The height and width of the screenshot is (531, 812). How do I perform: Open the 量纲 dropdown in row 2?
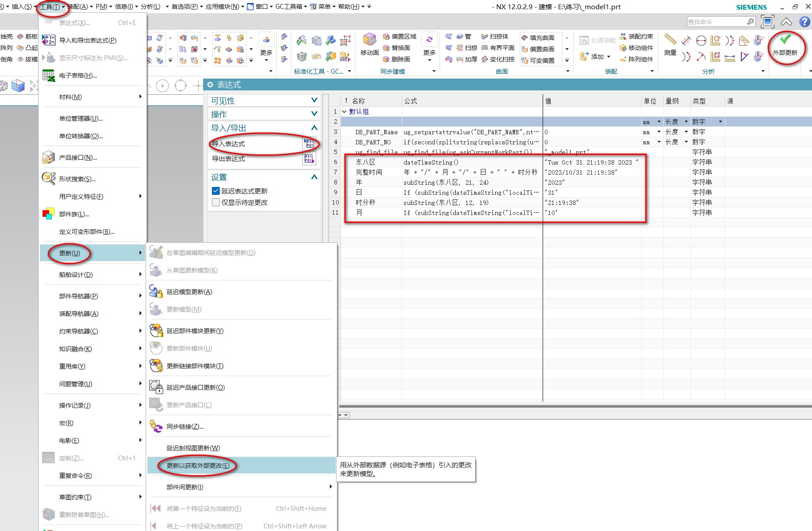[686, 122]
